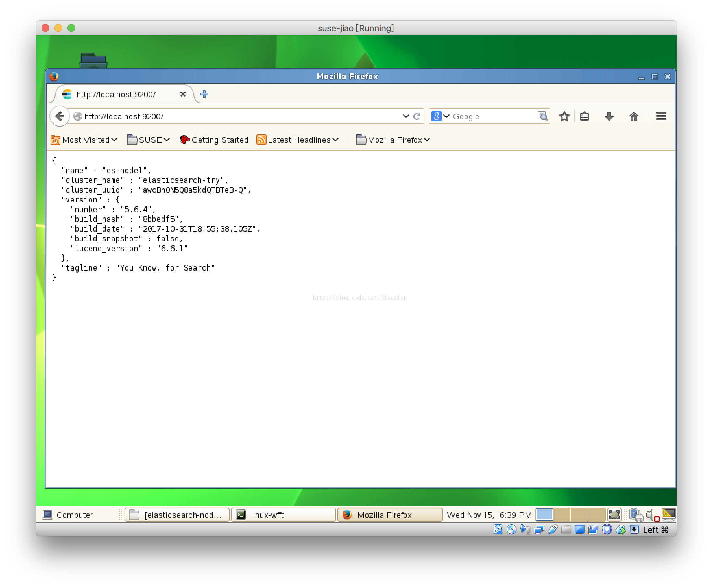Click the Google search input field
This screenshot has width=713, height=588.
click(x=493, y=116)
